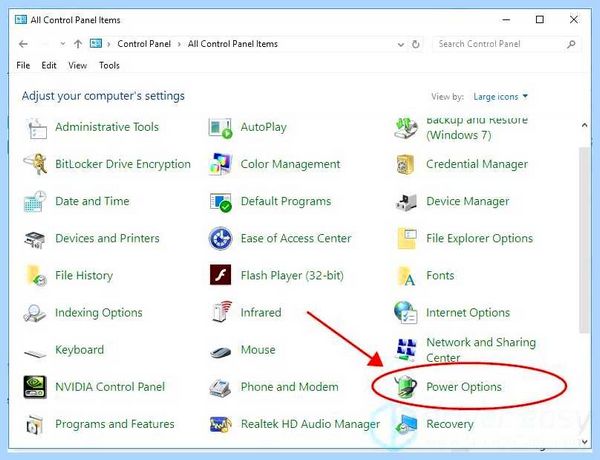Open the View menu

[77, 65]
